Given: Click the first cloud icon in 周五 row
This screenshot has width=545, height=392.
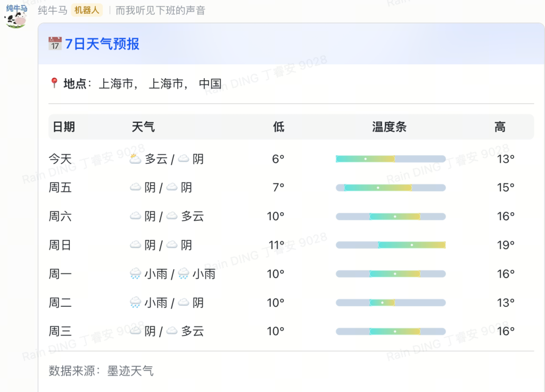Looking at the screenshot, I should coord(136,188).
